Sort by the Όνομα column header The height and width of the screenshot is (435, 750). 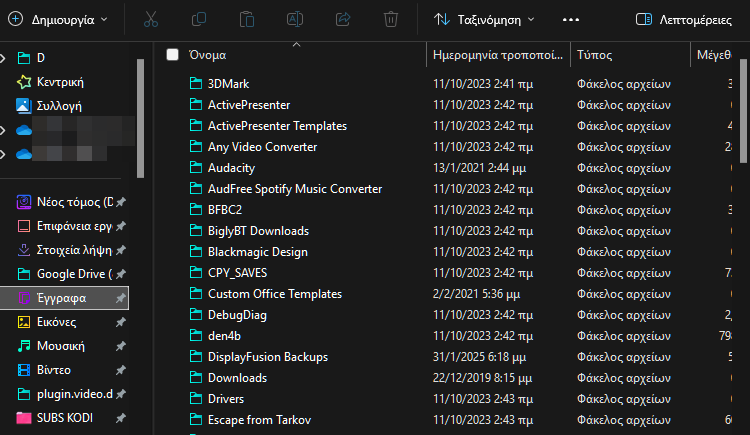(x=207, y=55)
